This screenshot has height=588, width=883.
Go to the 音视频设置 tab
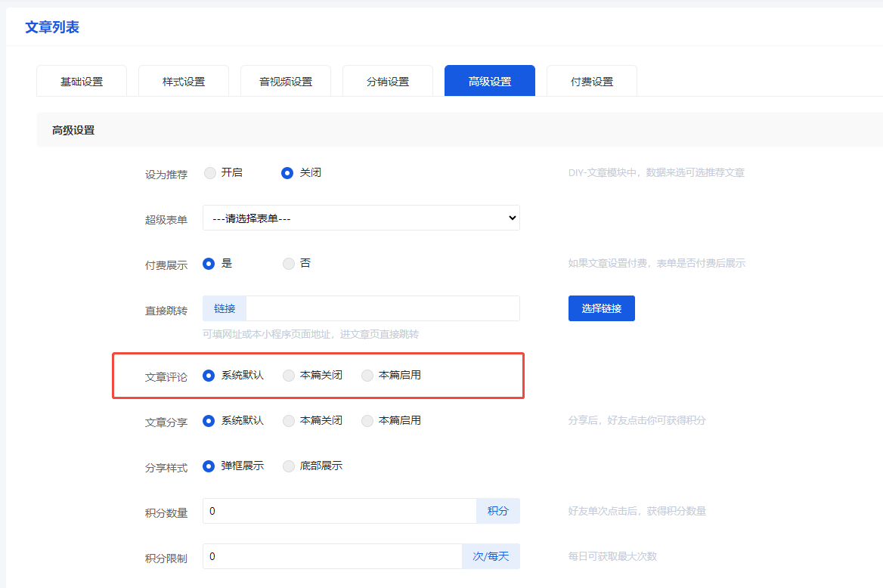(286, 82)
